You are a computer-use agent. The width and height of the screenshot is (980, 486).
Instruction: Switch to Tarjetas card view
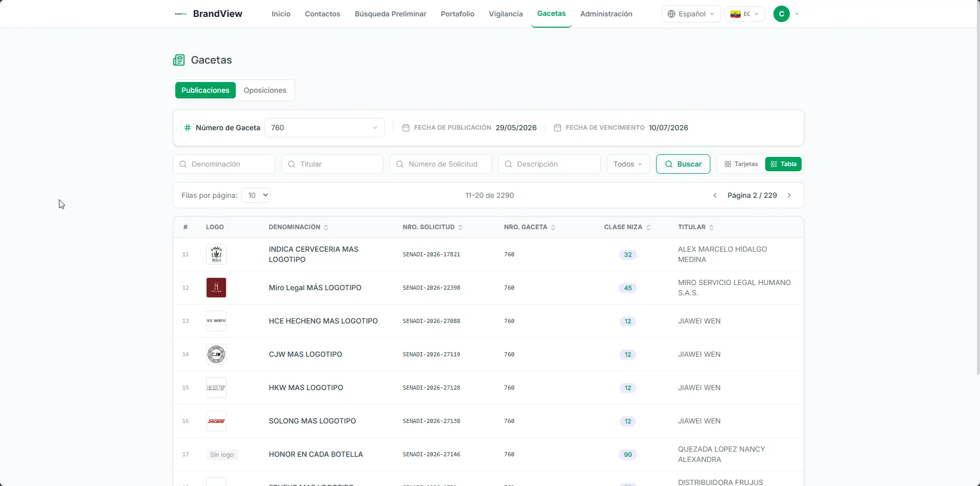741,164
